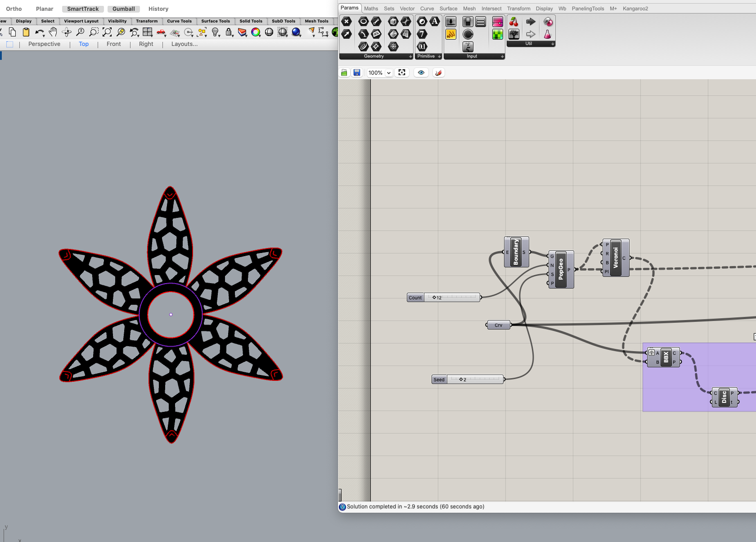Select the Text parameter icon labeled A
Screen dimensions: 756x542
click(435, 21)
